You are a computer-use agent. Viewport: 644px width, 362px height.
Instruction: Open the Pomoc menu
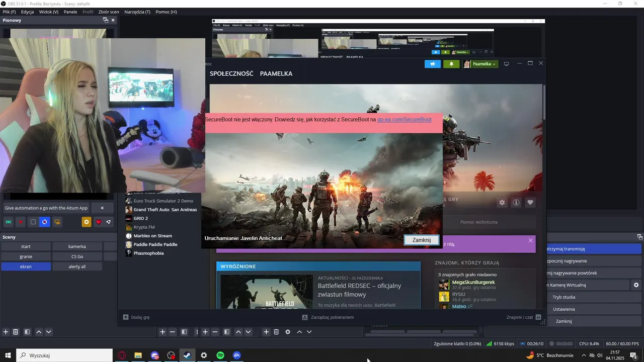tap(166, 12)
